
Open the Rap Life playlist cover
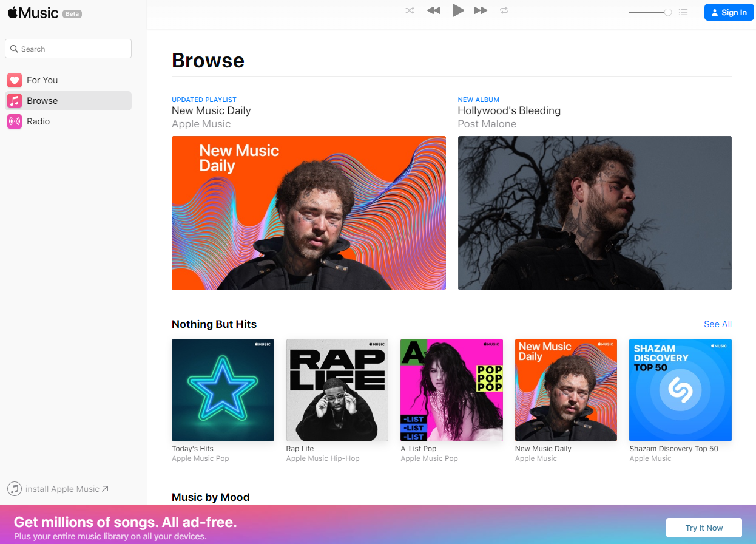click(337, 390)
